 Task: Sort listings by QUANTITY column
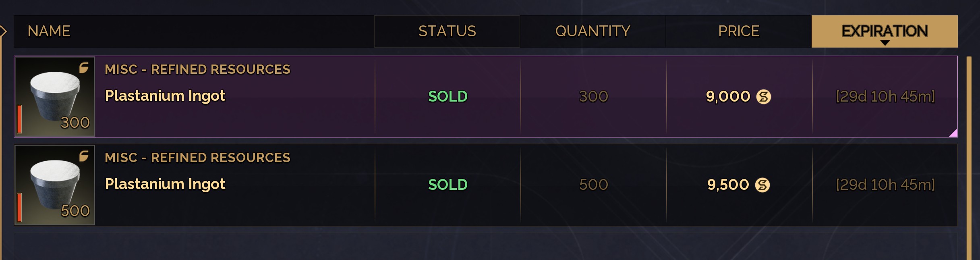tap(593, 31)
